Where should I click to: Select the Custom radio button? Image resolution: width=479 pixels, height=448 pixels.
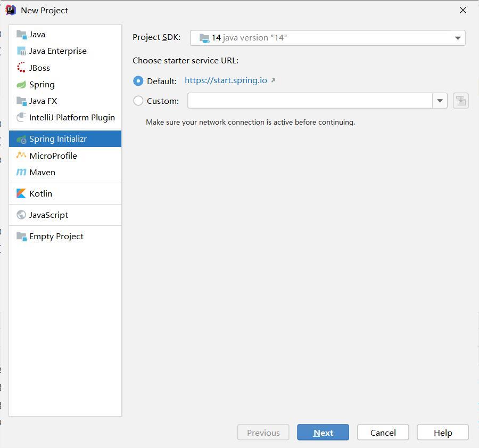pyautogui.click(x=138, y=101)
